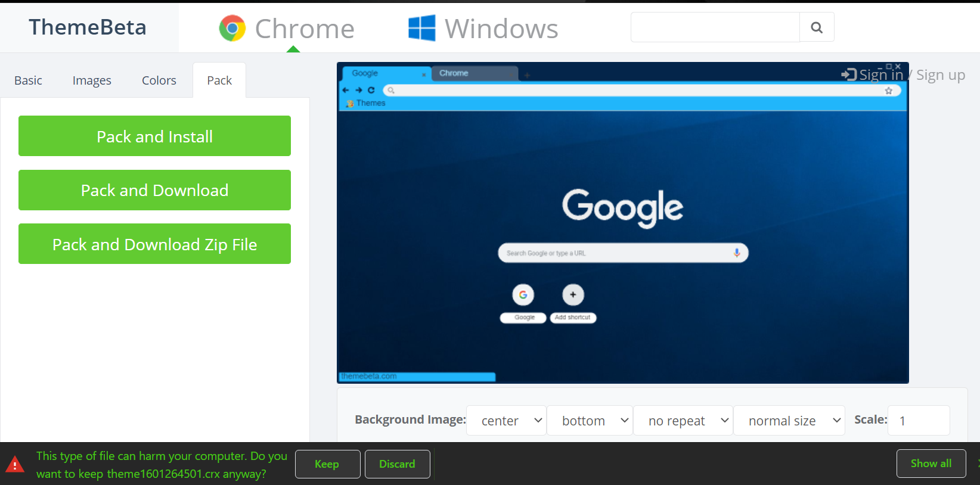Expand the normal size dropdown
980x485 pixels.
(x=789, y=421)
